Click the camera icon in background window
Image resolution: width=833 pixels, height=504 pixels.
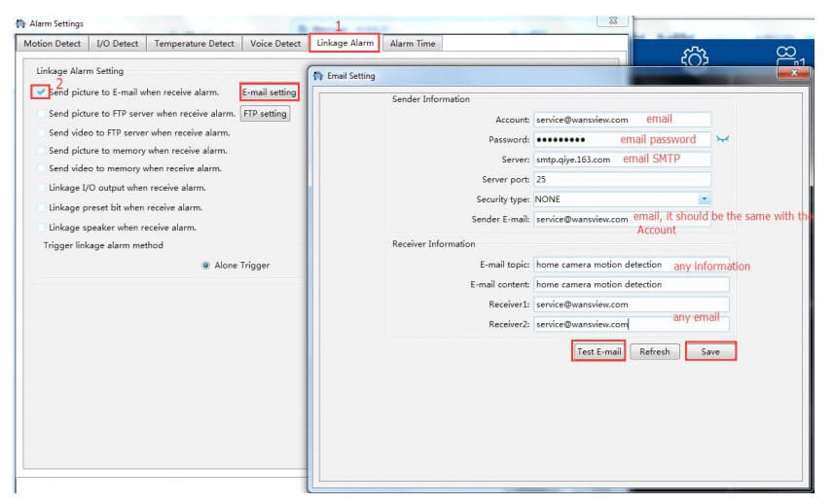click(789, 55)
